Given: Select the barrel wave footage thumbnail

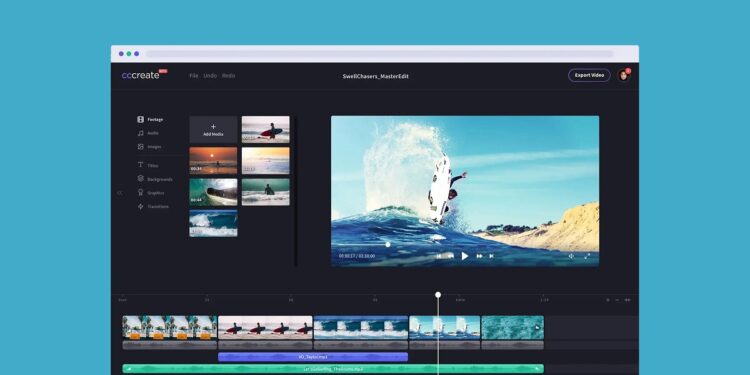Looking at the screenshot, I should tap(213, 192).
